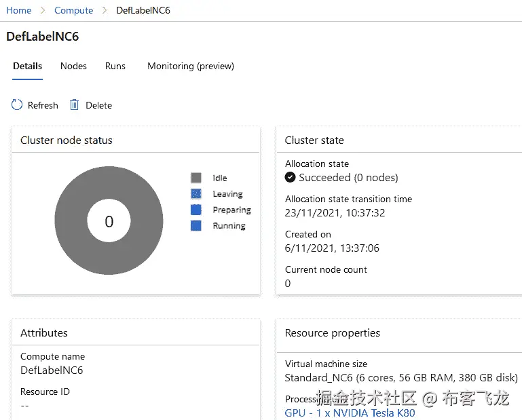Click the timestamp 23/11/2021, 10:37:32

pyautogui.click(x=335, y=213)
